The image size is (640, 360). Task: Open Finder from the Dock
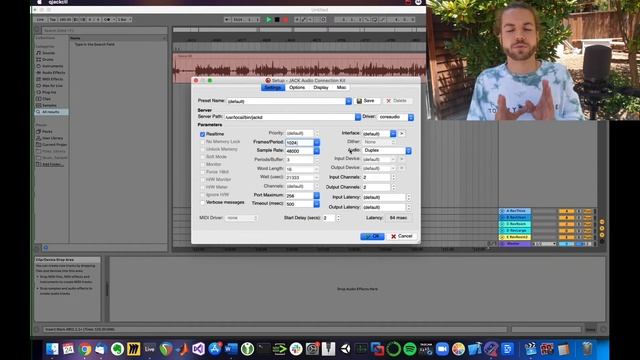click(x=52, y=349)
